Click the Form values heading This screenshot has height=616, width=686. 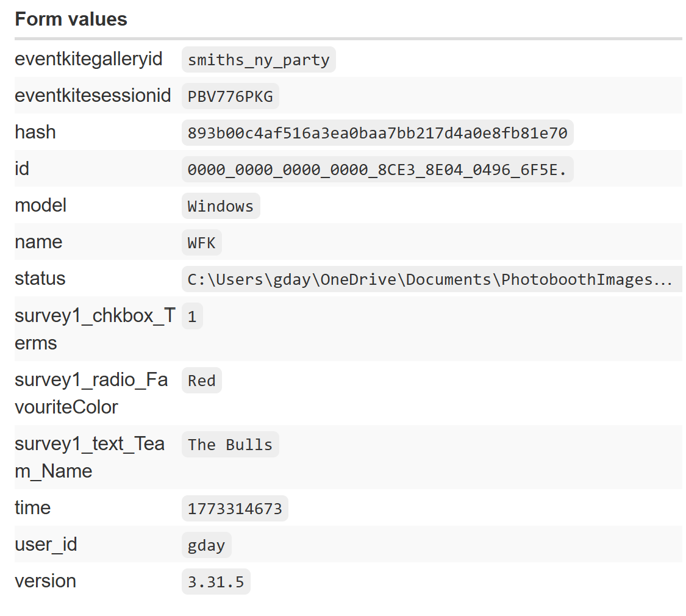tap(70, 19)
